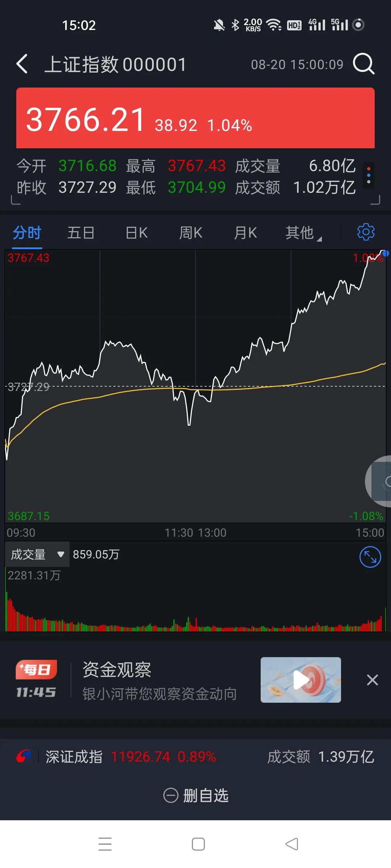The width and height of the screenshot is (391, 868).
Task: Tap the 15:00 time axis label
Action: 370,532
